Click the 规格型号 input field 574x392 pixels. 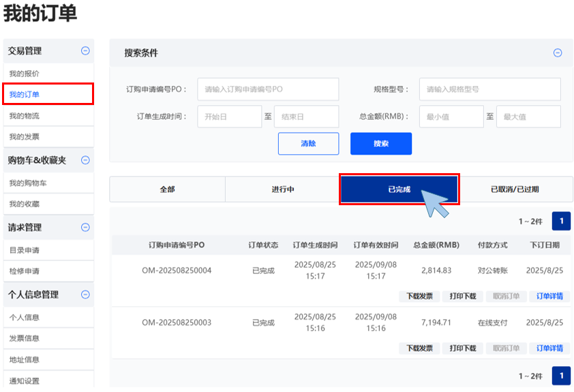coord(489,89)
